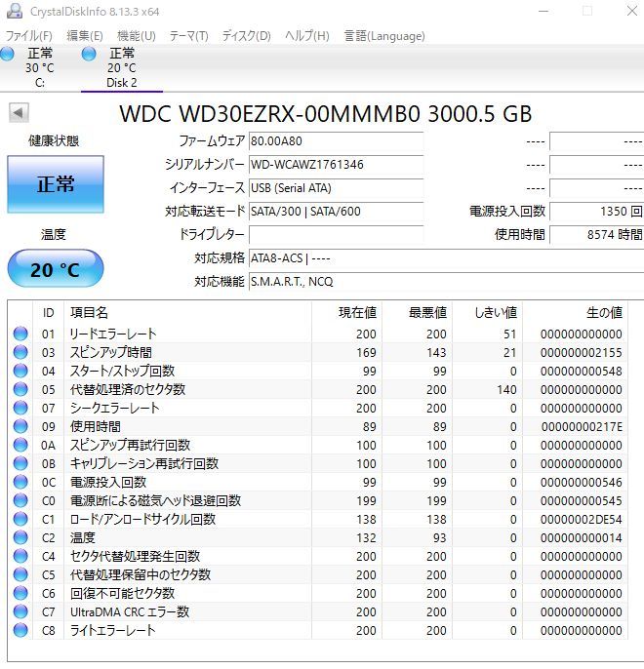644x669 pixels.
Task: Click the 正常 health status button
Action: pyautogui.click(x=56, y=184)
